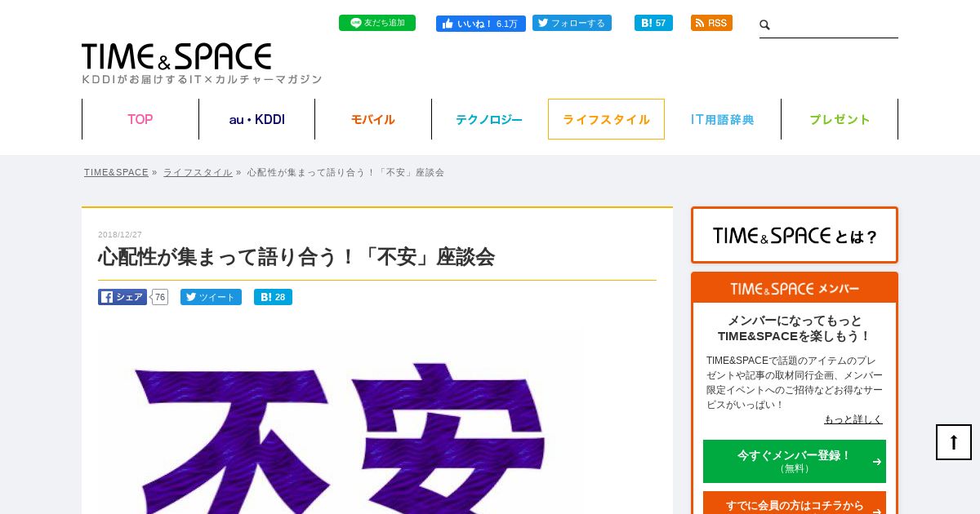Viewport: 980px width, 514px height.
Task: Click the LINE add-friend button
Action: click(377, 23)
